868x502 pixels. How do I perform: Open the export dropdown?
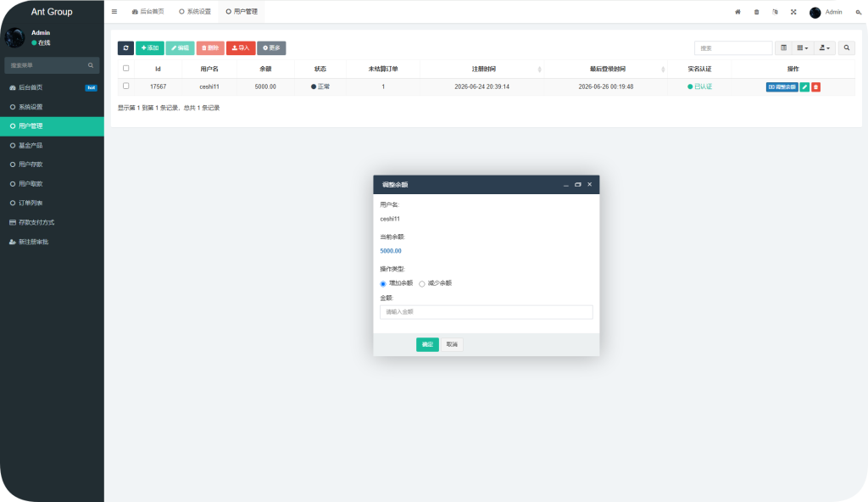coord(824,48)
